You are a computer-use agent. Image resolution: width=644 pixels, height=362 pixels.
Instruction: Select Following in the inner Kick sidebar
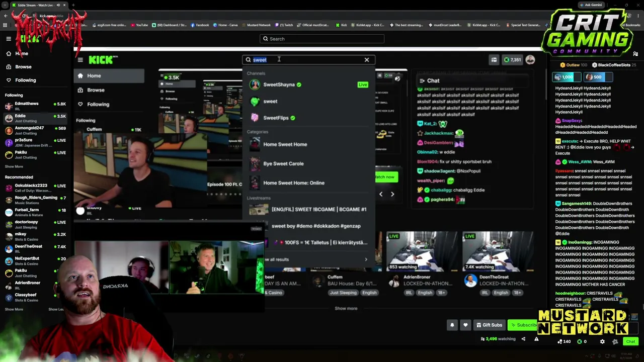pos(109,104)
